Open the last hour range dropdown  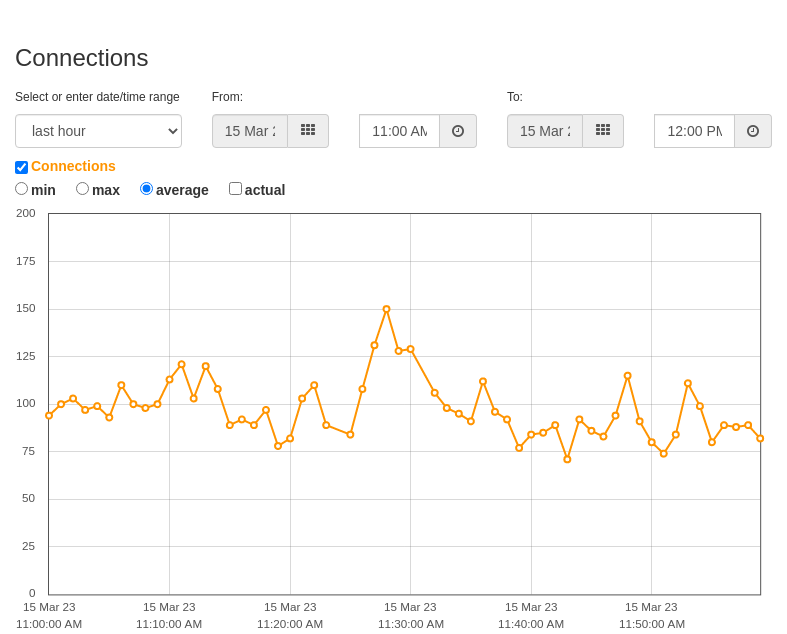[98, 131]
